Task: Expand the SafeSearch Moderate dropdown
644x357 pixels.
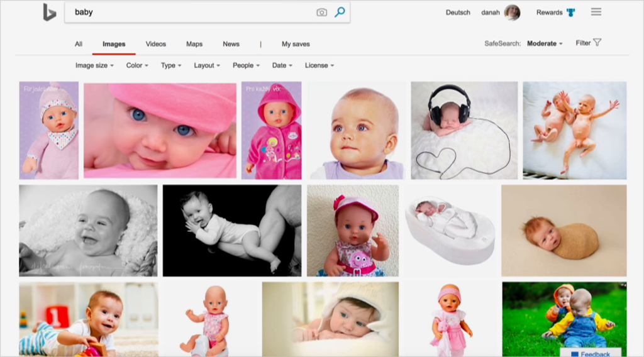Action: click(x=545, y=43)
